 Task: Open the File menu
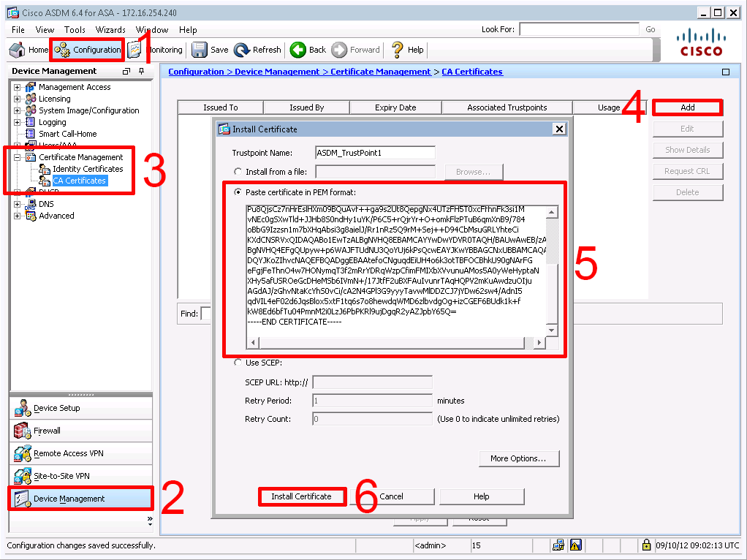[18, 29]
